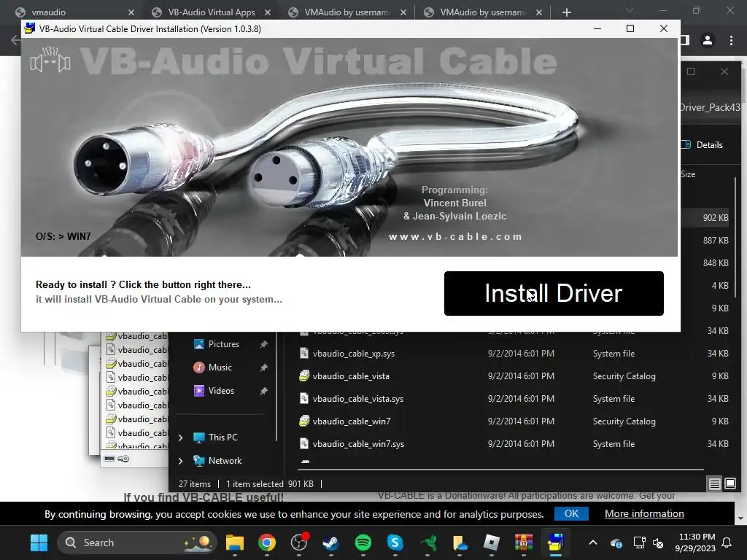Switch to the VB-Audio Virtual Apps tab
This screenshot has height=560, width=747.
pos(212,12)
